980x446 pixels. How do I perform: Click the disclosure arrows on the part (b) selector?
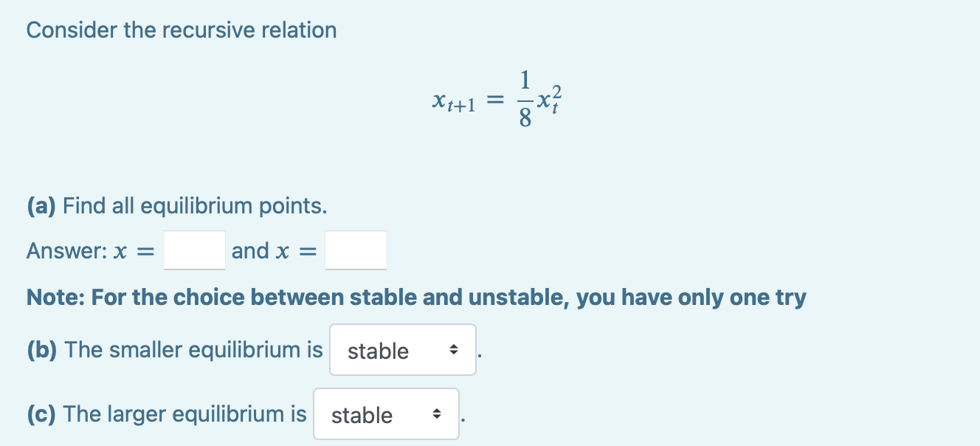455,350
